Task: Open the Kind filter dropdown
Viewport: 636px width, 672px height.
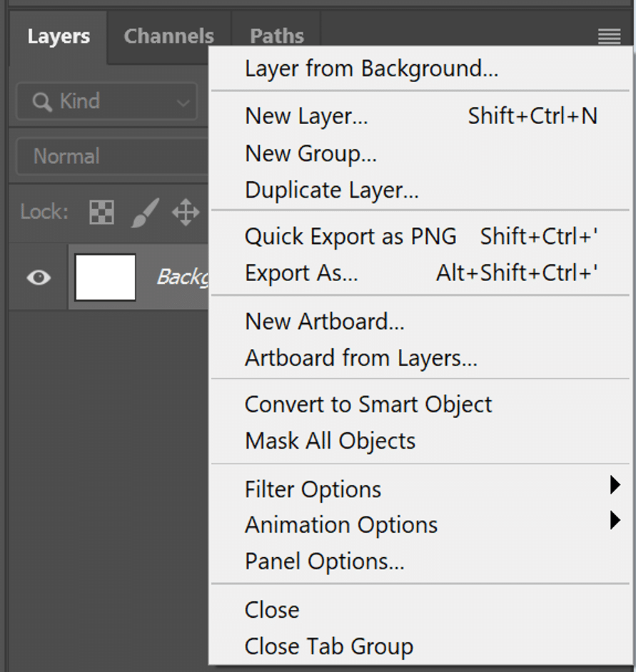Action: click(x=107, y=101)
